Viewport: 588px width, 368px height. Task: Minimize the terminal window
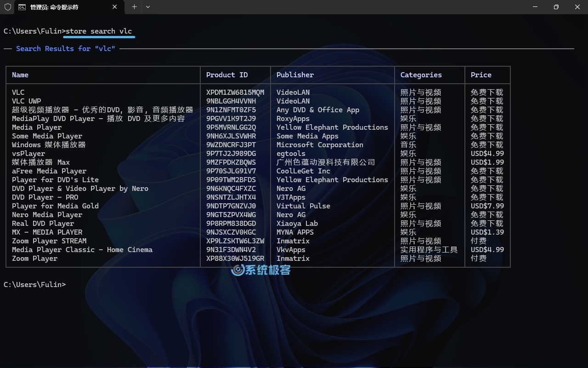point(535,7)
